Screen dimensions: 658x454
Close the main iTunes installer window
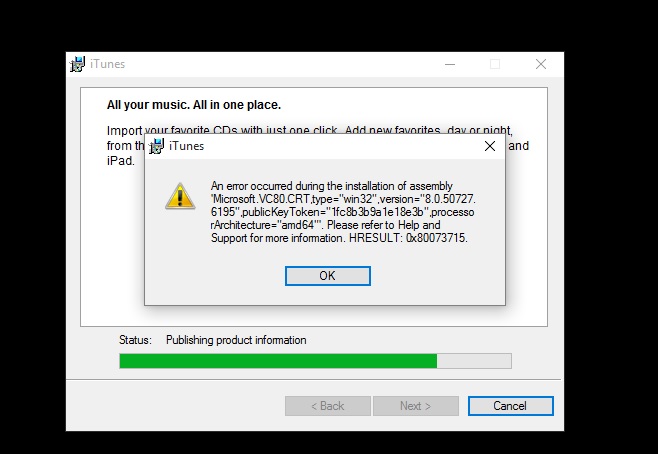(x=541, y=64)
